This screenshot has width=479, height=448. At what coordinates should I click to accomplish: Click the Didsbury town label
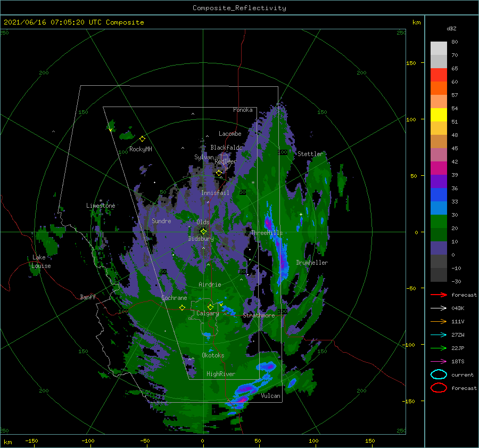[x=201, y=239]
